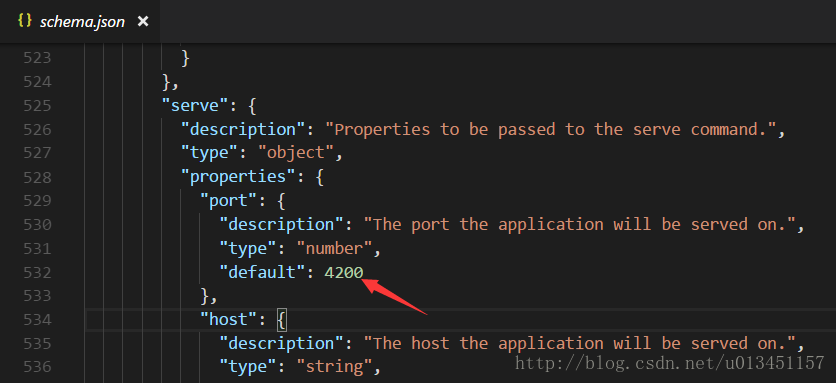Click the closing brace on line 533
836x383 pixels.
(205, 296)
